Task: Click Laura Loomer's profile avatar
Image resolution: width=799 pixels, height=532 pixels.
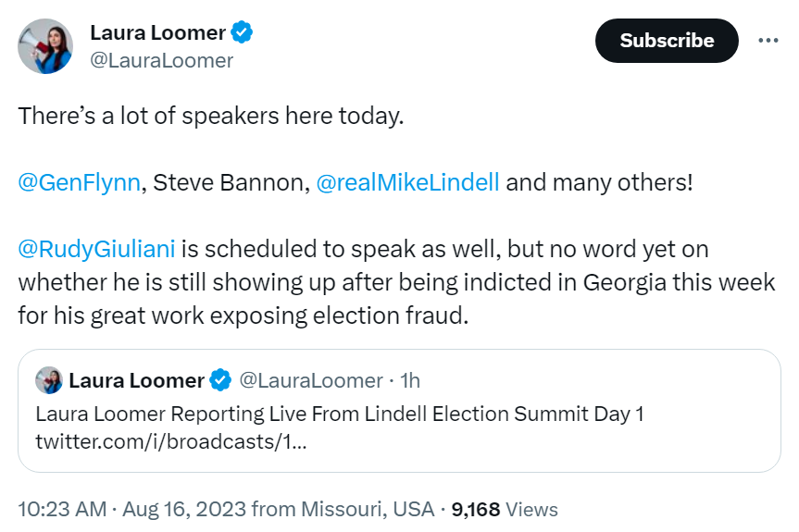Action: [x=45, y=46]
